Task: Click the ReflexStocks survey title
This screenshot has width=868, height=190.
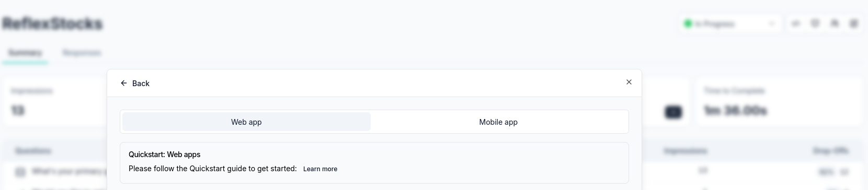Action: pyautogui.click(x=52, y=23)
